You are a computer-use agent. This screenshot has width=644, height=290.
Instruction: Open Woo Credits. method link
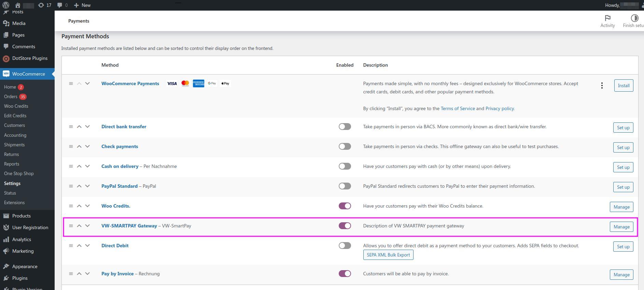pos(116,206)
